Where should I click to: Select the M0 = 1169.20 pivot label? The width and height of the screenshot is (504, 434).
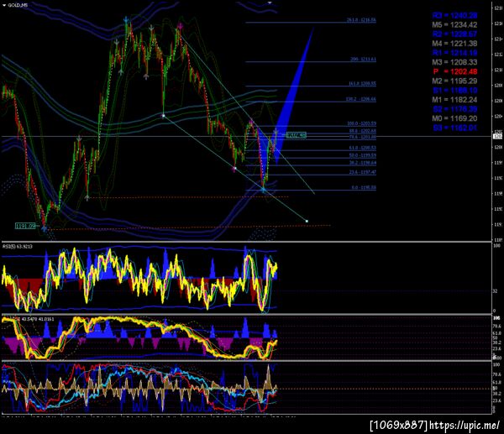454,118
